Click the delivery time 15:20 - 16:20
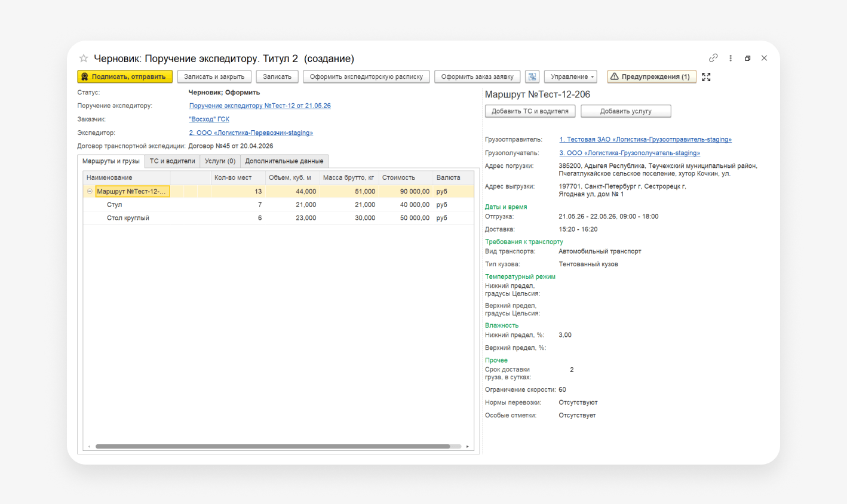847x504 pixels. 578,229
